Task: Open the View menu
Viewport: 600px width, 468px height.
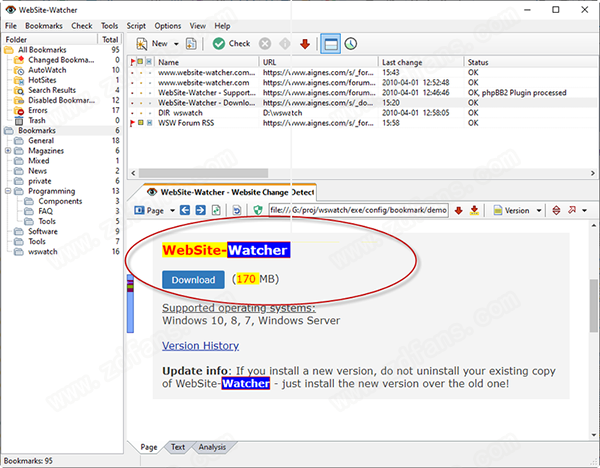Action: pyautogui.click(x=197, y=26)
